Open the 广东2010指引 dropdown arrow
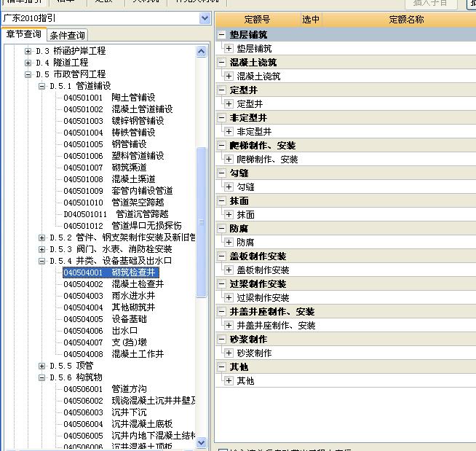Viewport: 476px width, 451px height. coord(205,18)
